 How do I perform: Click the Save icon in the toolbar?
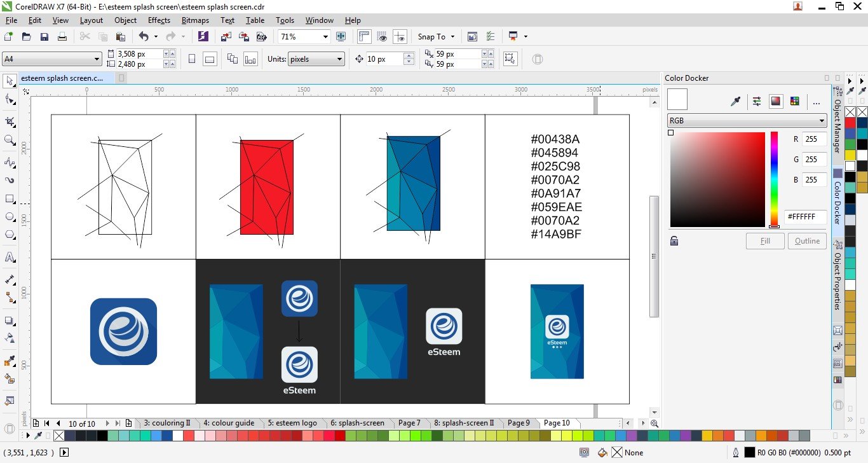coord(44,37)
